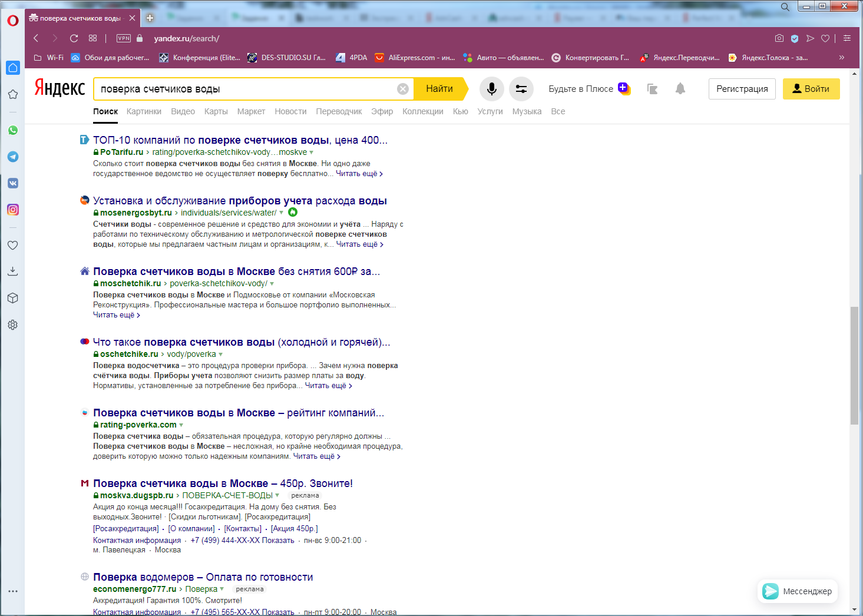The height and width of the screenshot is (616, 863).
Task: Open extensions cube in the sidebar
Action: (13, 298)
